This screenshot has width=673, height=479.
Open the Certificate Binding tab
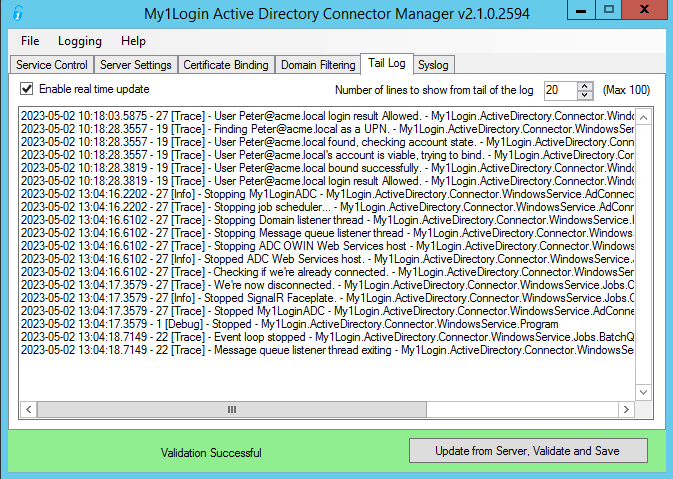(x=226, y=65)
